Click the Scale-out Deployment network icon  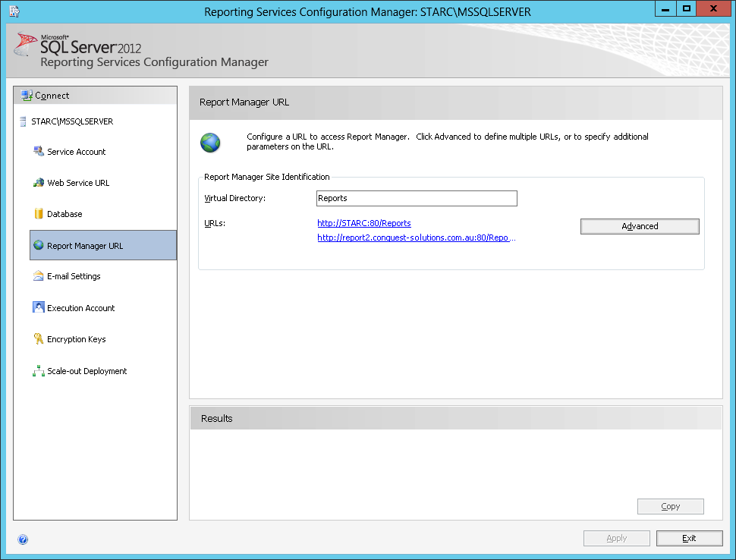coord(39,371)
